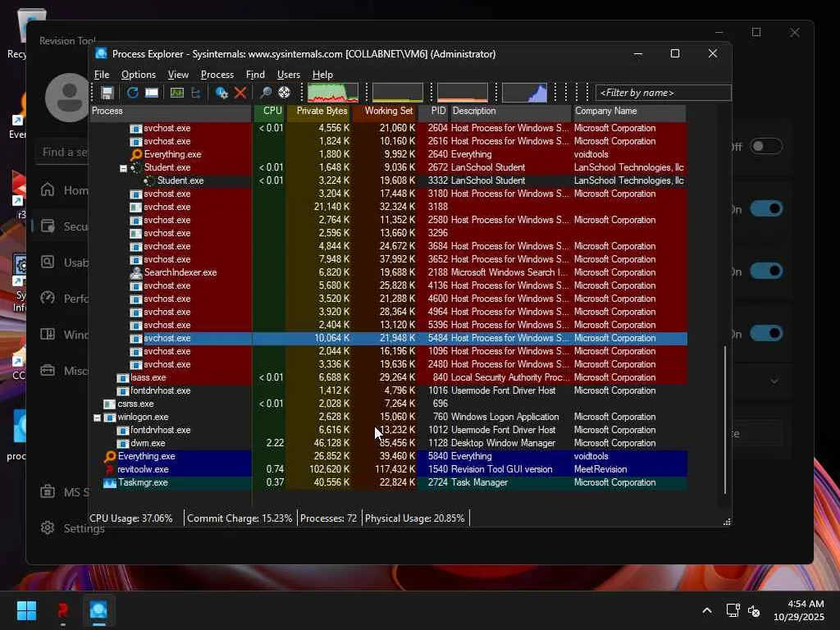Disable the topmost On toggle in Revision Tool
Image resolution: width=840 pixels, height=630 pixels.
[x=766, y=208]
